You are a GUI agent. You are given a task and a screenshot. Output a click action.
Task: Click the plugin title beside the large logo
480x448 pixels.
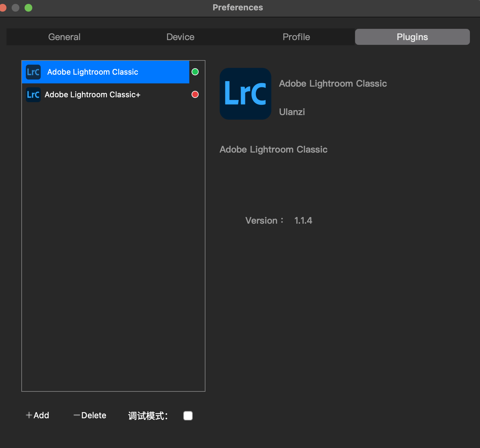[333, 83]
